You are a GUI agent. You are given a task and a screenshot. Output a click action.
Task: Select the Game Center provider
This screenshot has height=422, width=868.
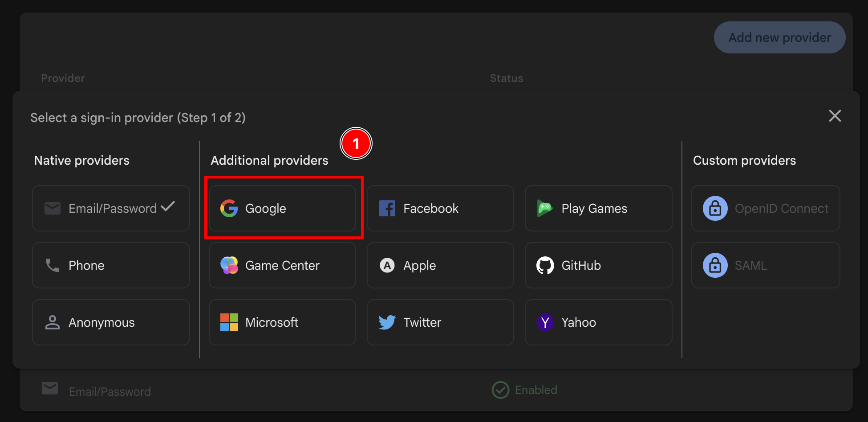282,265
